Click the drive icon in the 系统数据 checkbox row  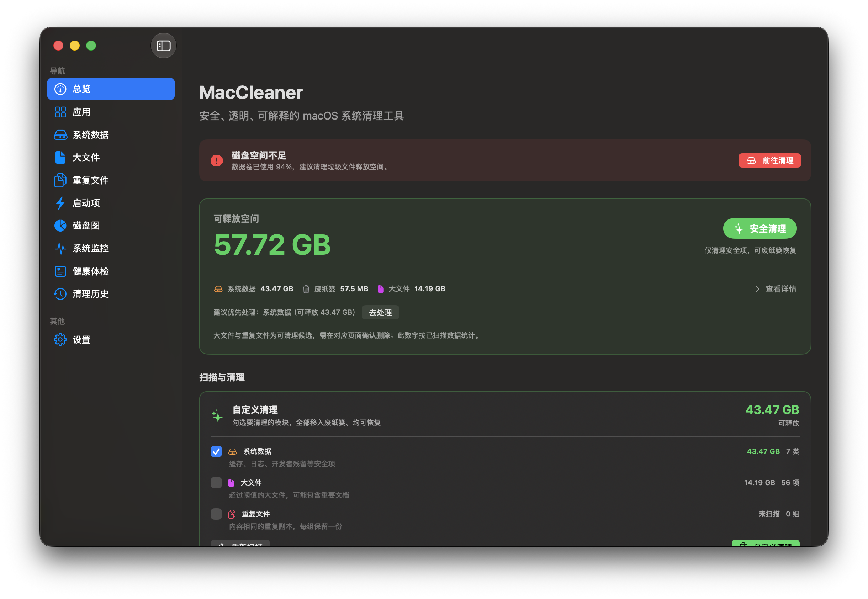pyautogui.click(x=233, y=451)
